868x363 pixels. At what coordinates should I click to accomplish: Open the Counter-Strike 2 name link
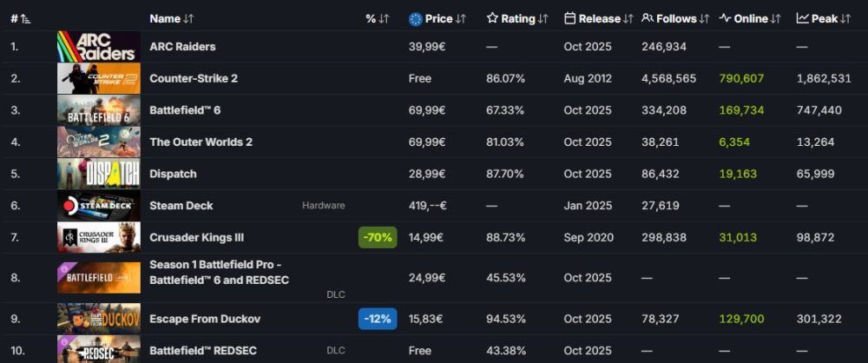tap(194, 78)
